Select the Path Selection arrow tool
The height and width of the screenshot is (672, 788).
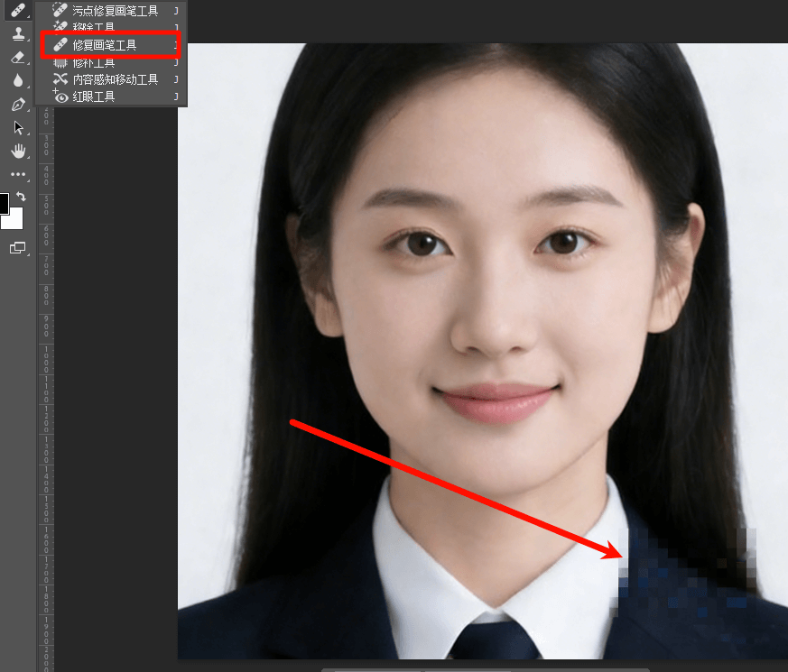[x=17, y=128]
